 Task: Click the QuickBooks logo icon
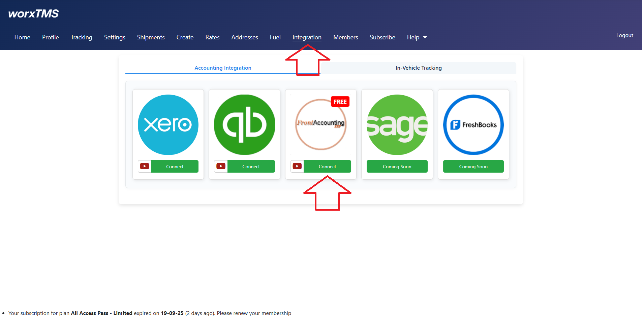(x=244, y=125)
